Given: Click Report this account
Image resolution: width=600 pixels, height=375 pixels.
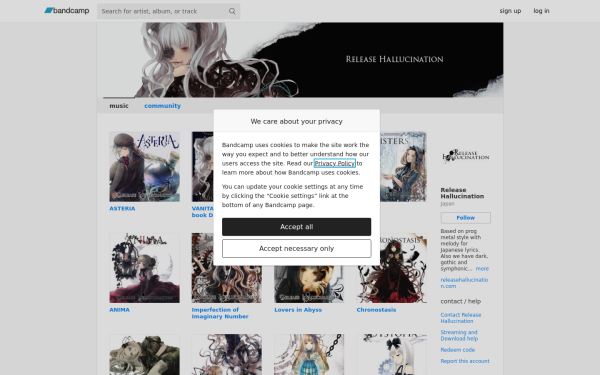Looking at the screenshot, I should [465, 361].
